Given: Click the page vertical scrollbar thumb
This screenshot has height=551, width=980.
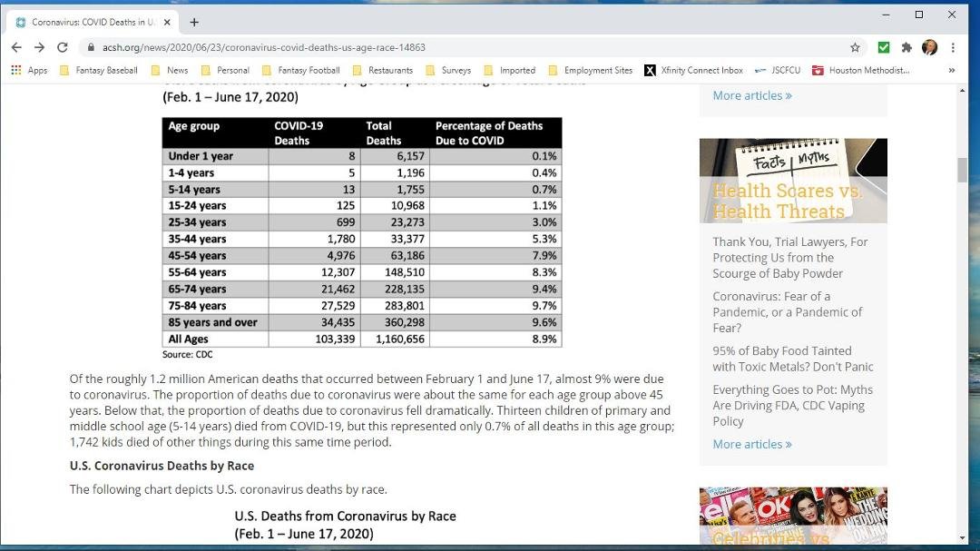Looking at the screenshot, I should (962, 170).
